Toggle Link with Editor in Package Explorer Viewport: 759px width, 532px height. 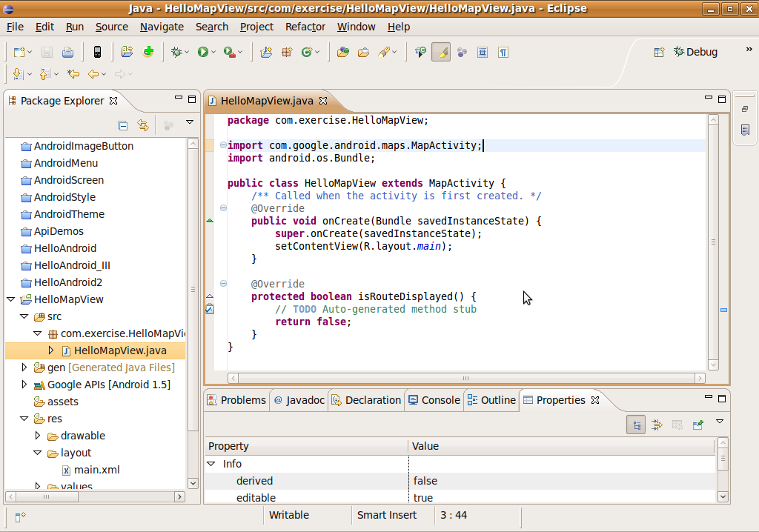pyautogui.click(x=143, y=125)
